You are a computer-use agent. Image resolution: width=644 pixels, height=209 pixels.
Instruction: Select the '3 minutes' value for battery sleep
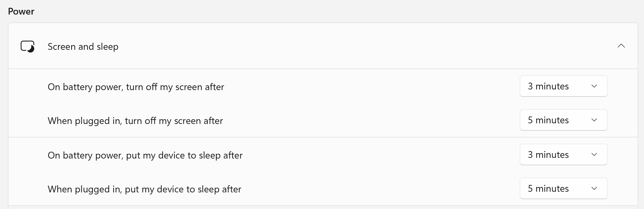point(548,155)
